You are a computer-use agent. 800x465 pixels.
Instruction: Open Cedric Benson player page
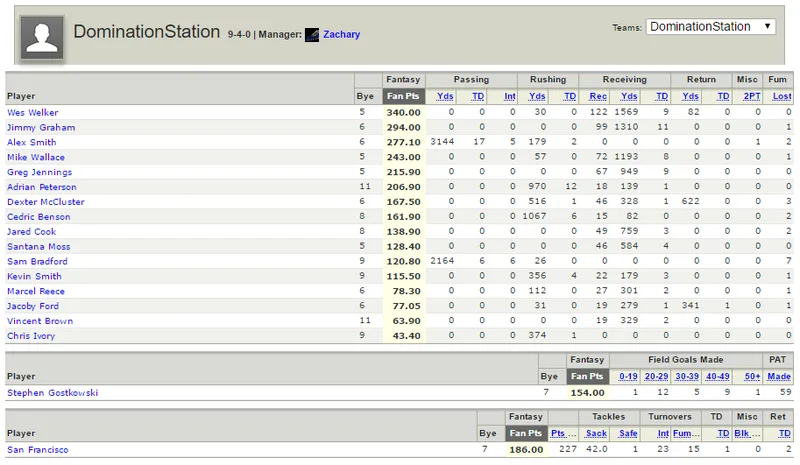[x=39, y=216]
